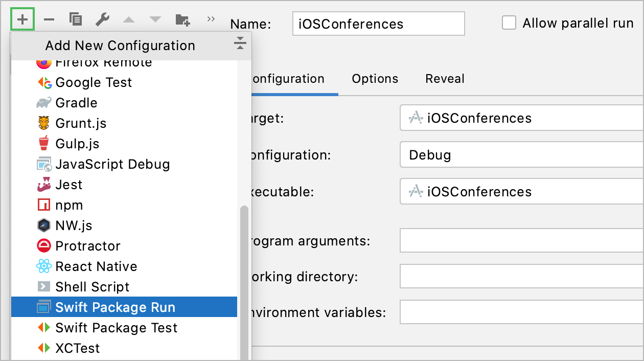
Task: Click the Move Up arrow icon
Action: [x=129, y=20]
